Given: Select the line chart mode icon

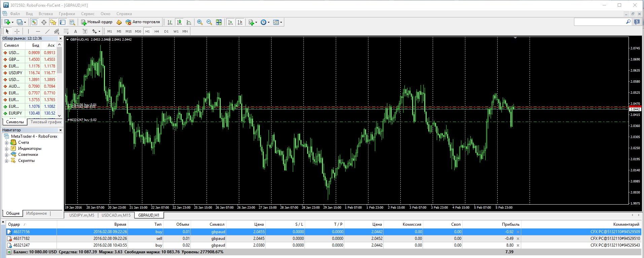Looking at the screenshot, I should click(x=189, y=22).
